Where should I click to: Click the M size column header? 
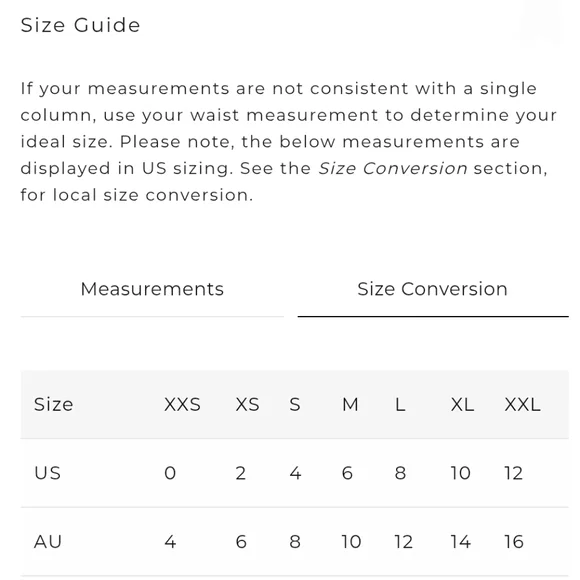point(350,404)
